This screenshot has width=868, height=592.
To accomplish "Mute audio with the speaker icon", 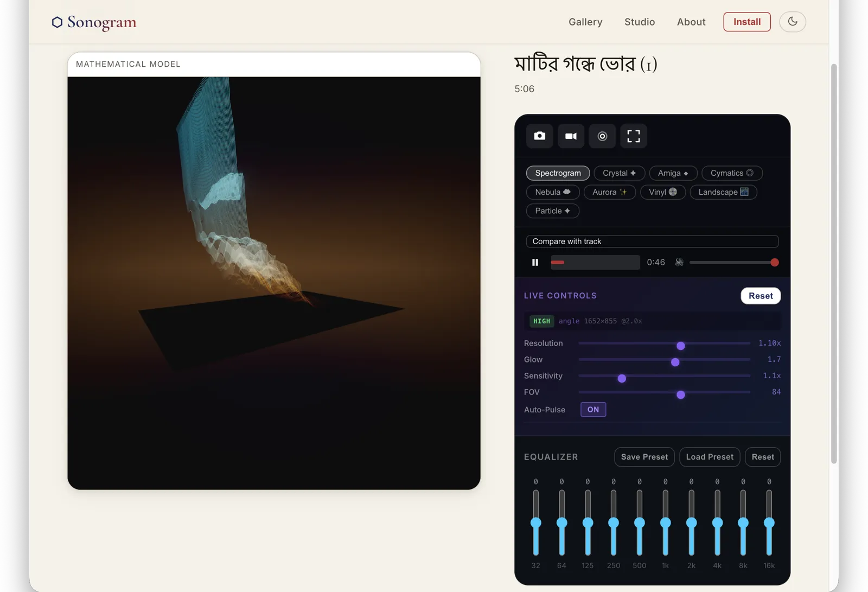I will pyautogui.click(x=679, y=262).
